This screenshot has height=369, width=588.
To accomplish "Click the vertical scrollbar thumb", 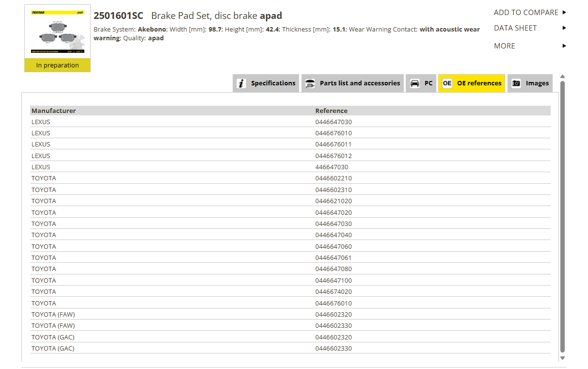I will [563, 217].
